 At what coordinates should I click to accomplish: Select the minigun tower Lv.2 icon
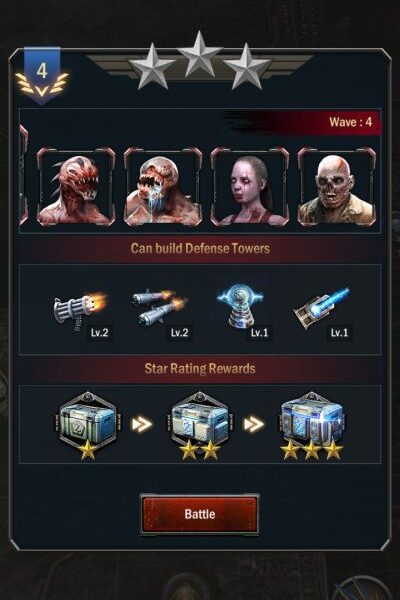pyautogui.click(x=80, y=311)
